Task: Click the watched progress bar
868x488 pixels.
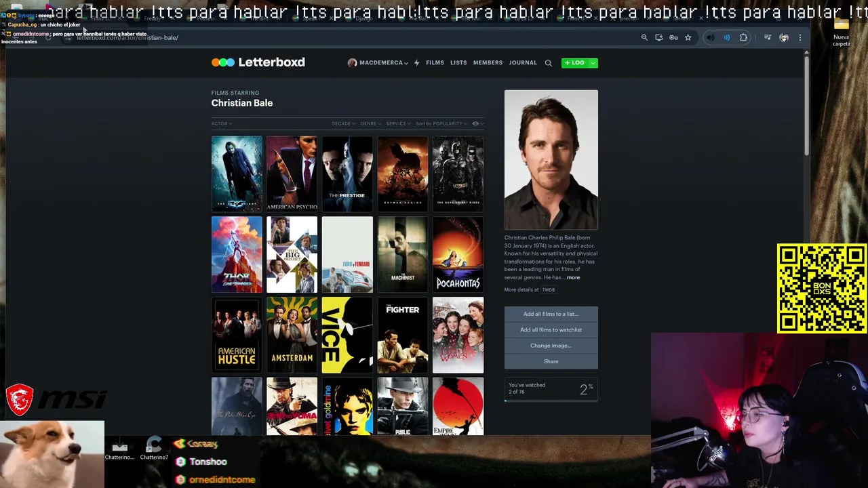Action: click(x=551, y=401)
